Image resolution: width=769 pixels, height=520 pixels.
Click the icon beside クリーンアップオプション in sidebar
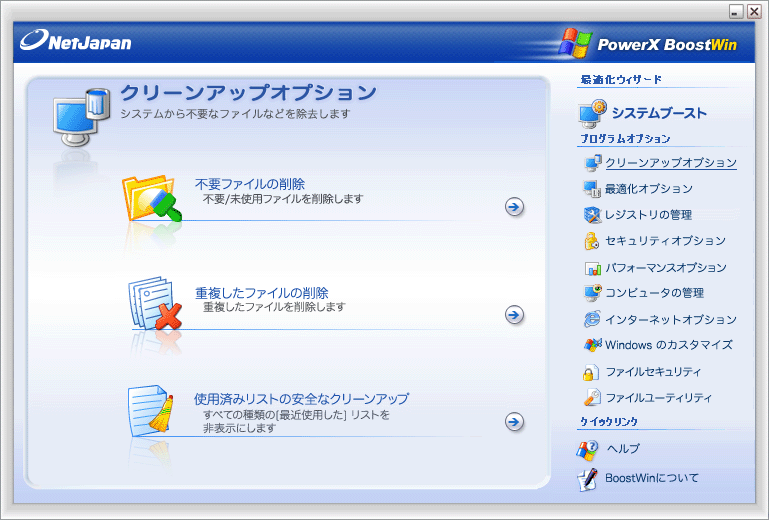[593, 163]
